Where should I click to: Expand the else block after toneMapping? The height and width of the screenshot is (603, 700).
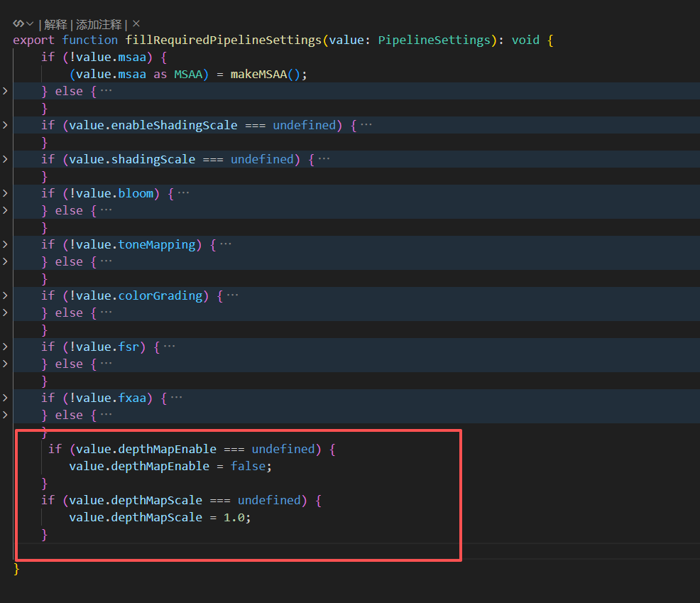5,261
